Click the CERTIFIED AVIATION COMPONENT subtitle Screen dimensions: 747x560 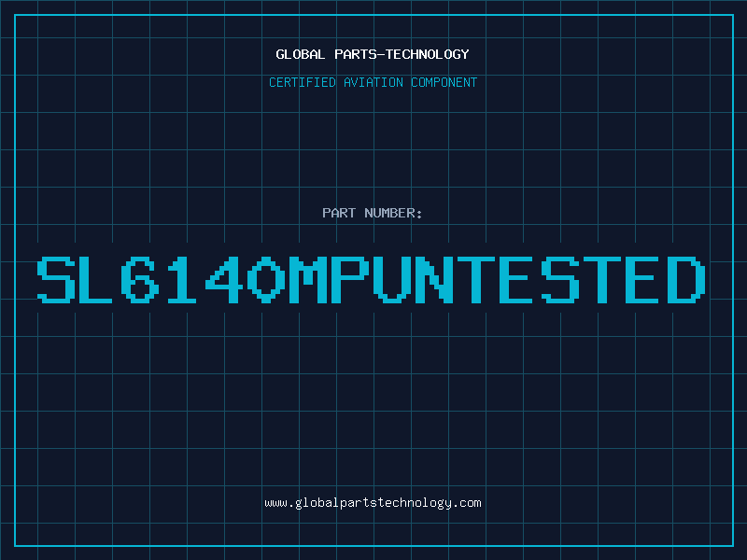tap(373, 82)
